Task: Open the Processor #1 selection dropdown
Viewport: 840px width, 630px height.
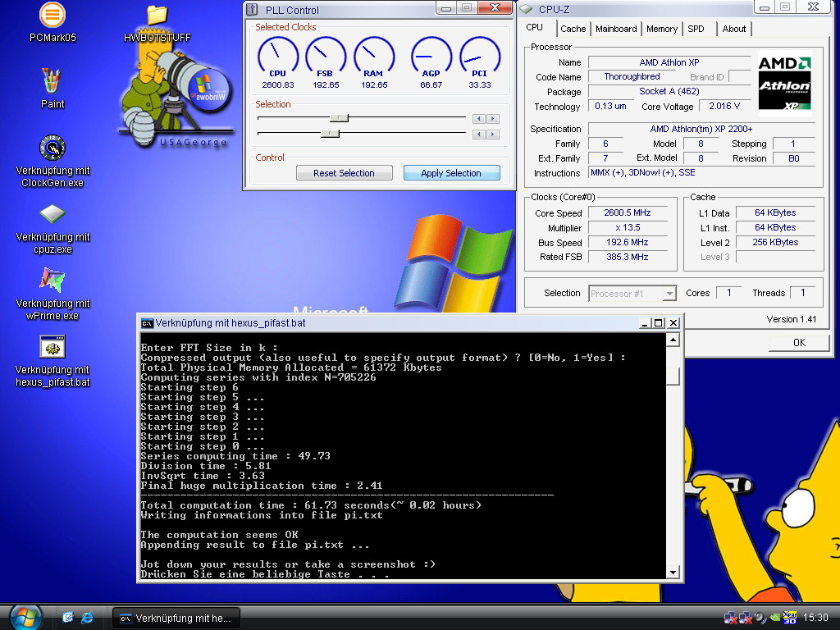Action: click(x=632, y=293)
